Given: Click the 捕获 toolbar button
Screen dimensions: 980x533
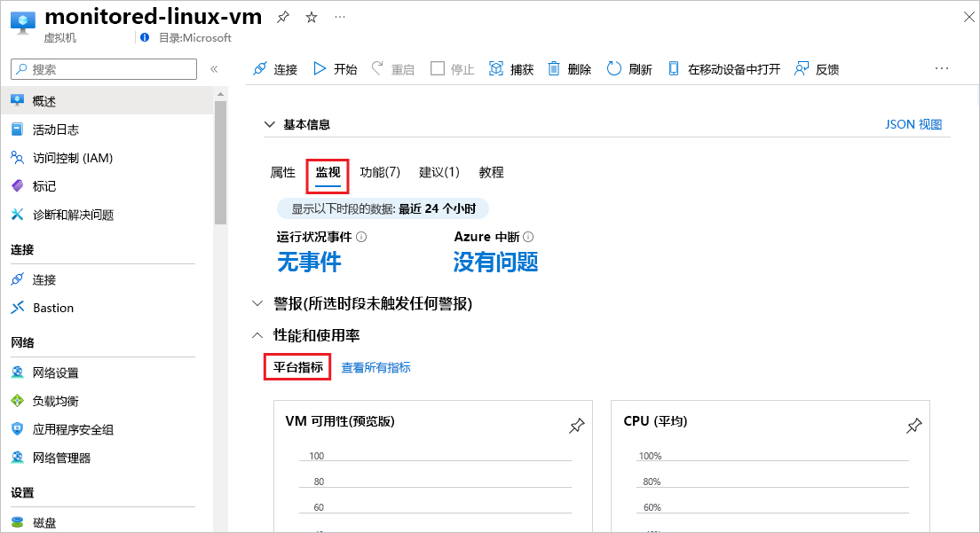Looking at the screenshot, I should tap(511, 69).
